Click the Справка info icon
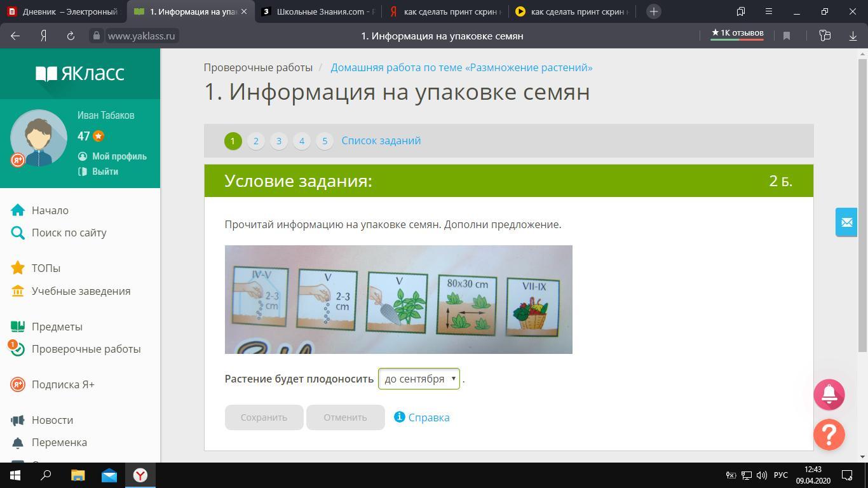 point(399,417)
